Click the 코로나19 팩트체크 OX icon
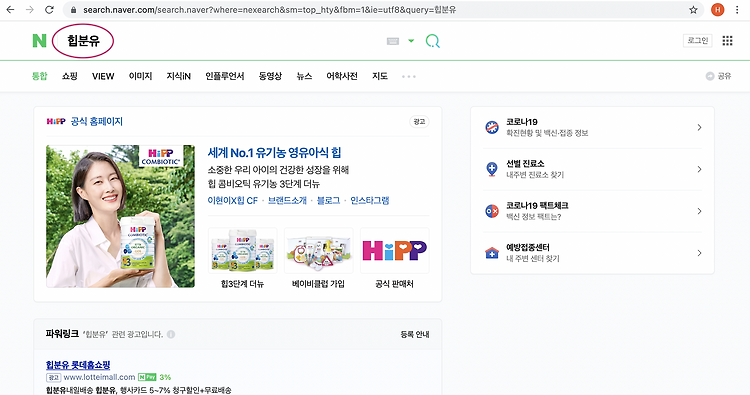 492,211
